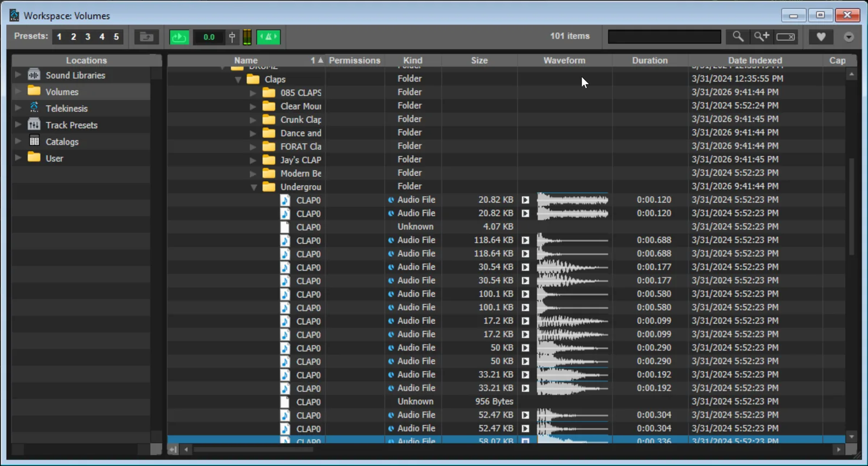
Task: Click the preview level meter
Action: tap(247, 37)
